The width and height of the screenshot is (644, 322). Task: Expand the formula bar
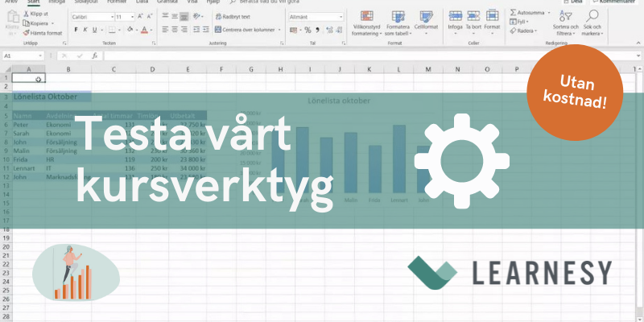tap(639, 56)
